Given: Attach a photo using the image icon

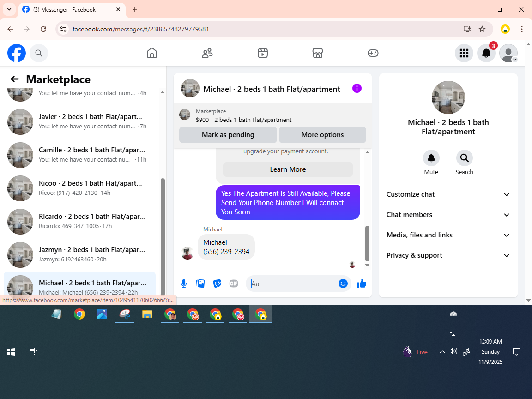Looking at the screenshot, I should 200,284.
